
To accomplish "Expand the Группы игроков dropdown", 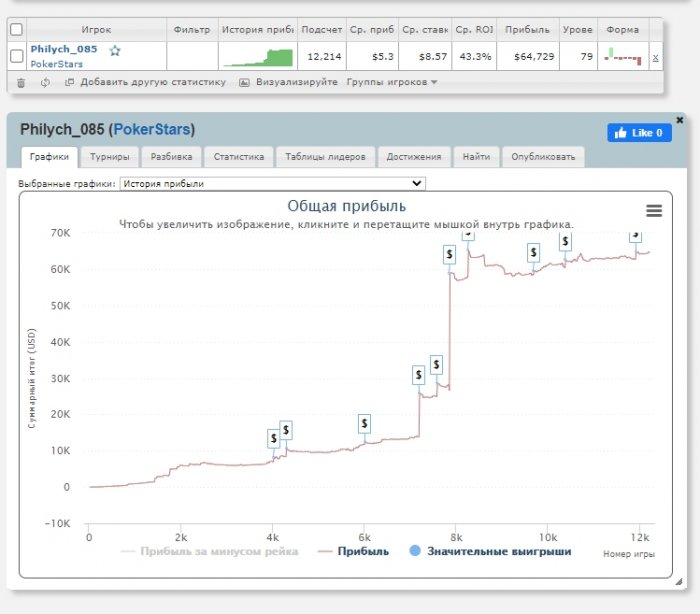I will tap(392, 82).
